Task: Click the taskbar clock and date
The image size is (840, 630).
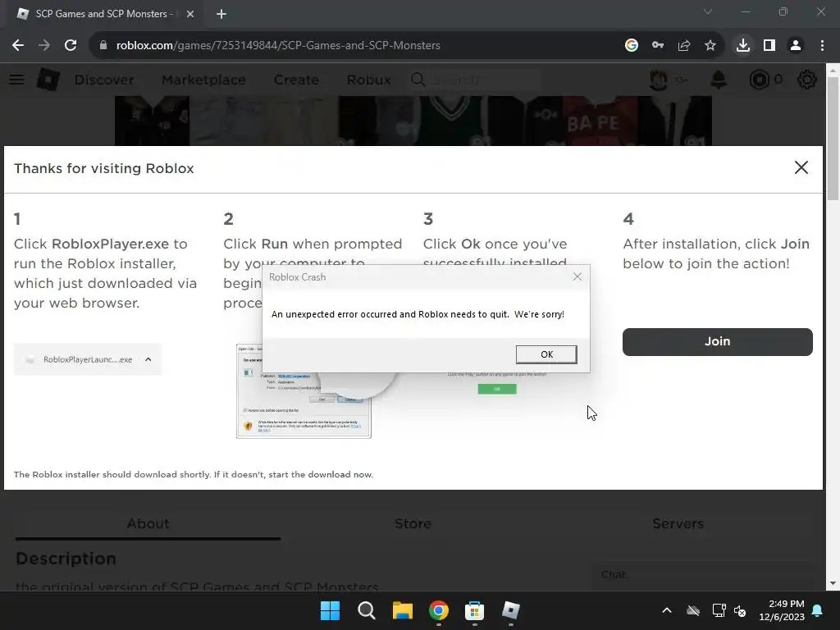Action: click(782, 610)
